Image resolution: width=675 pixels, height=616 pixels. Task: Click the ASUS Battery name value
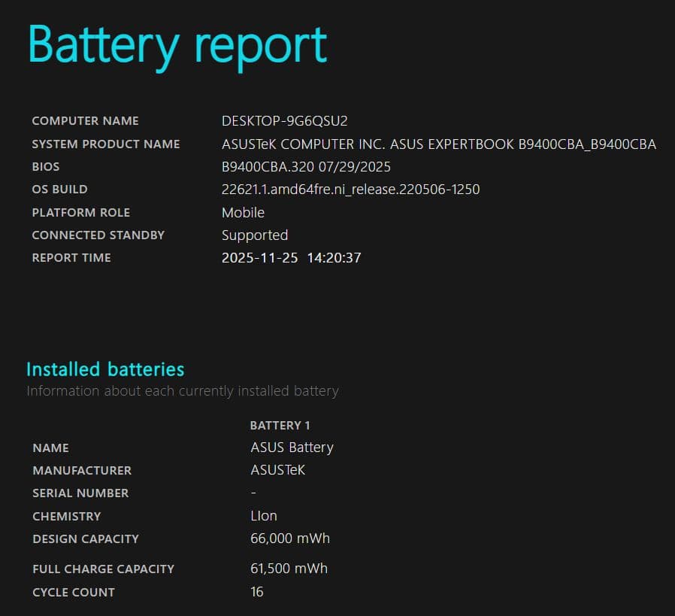(292, 447)
